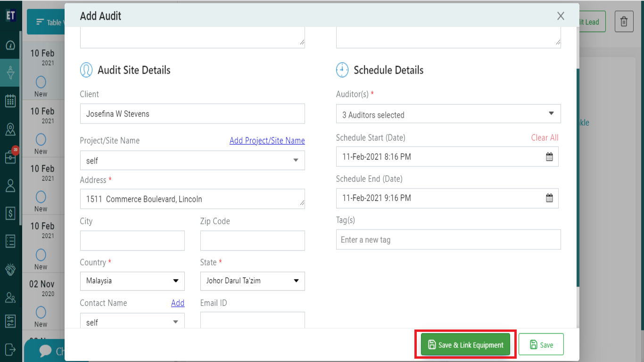Open the calendar icon in sidebar

pyautogui.click(x=10, y=100)
